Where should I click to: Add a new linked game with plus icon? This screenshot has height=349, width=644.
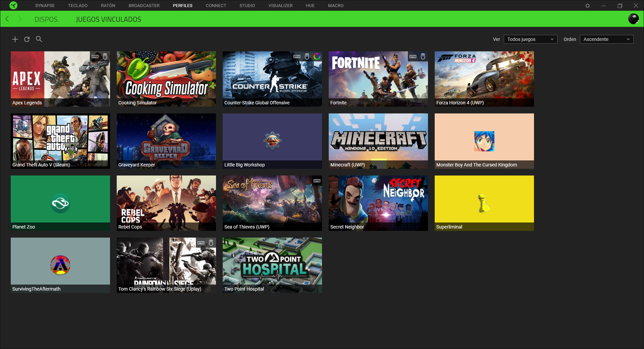(15, 39)
